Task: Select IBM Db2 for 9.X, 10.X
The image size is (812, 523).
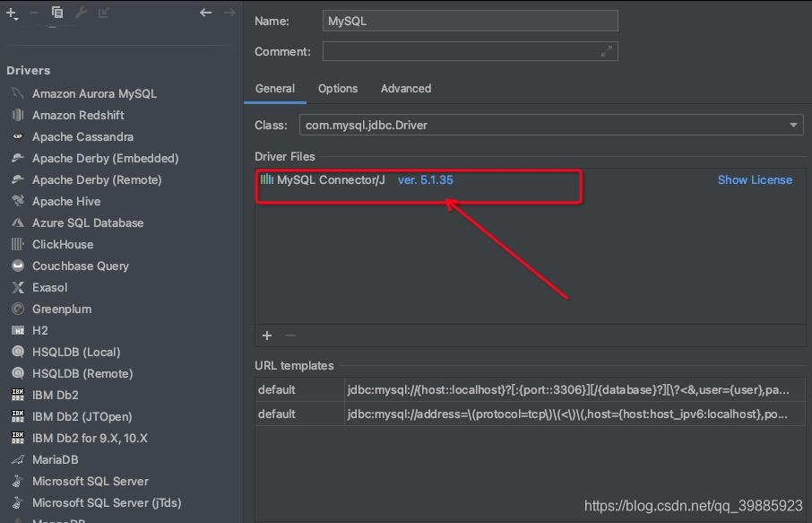Action: [x=90, y=438]
